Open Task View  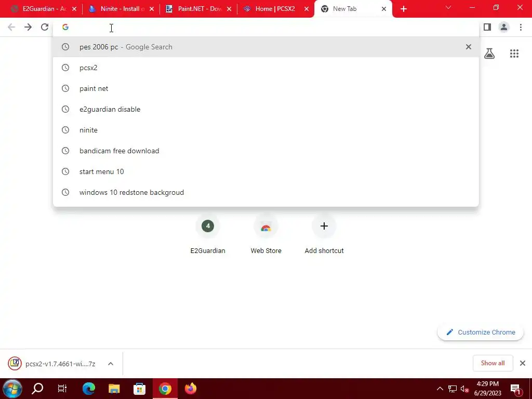(62, 389)
